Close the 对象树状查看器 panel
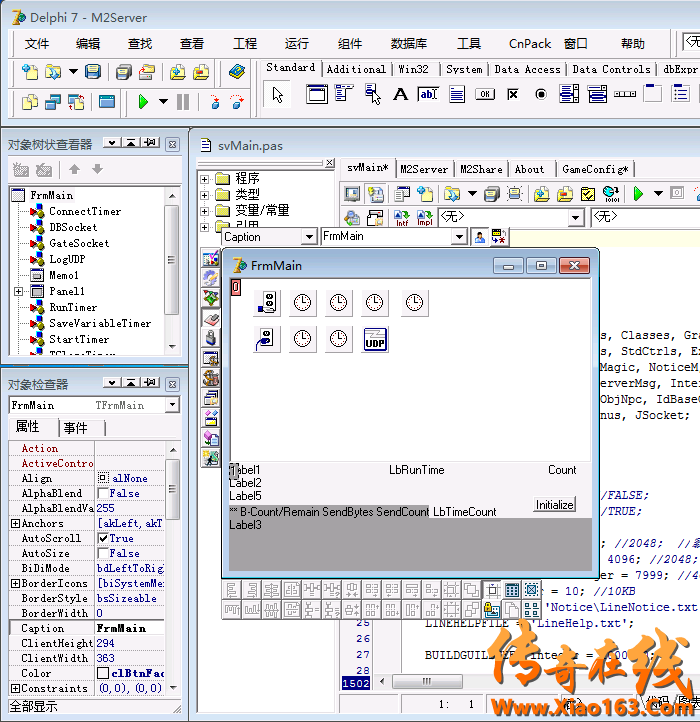 [x=172, y=145]
